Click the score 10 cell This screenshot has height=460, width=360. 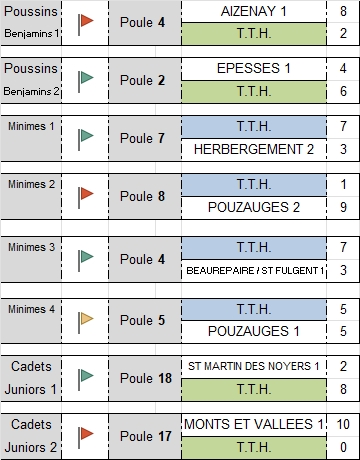pos(343,425)
